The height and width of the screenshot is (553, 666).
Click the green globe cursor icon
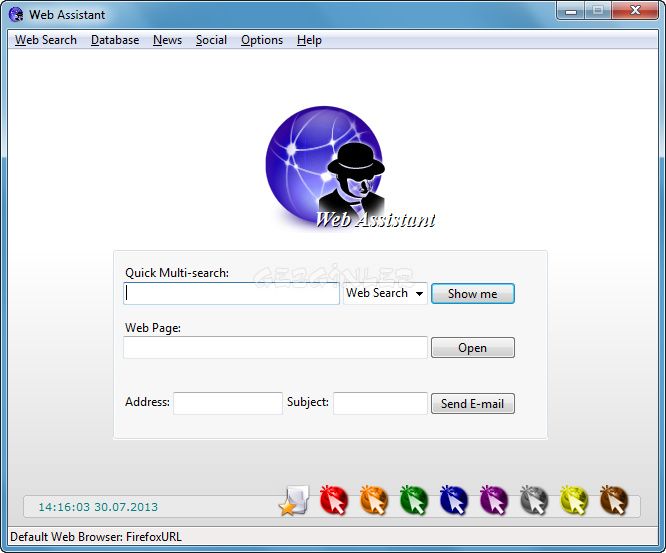414,500
